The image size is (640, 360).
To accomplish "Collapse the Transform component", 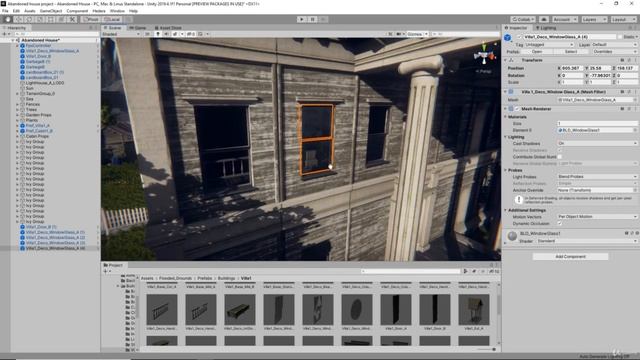I will click(506, 60).
